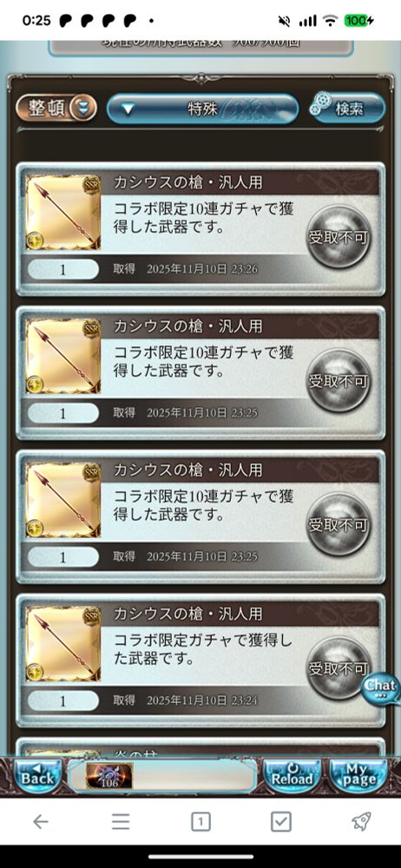Go Back with the game Back button
This screenshot has height=868, width=401.
tap(37, 775)
